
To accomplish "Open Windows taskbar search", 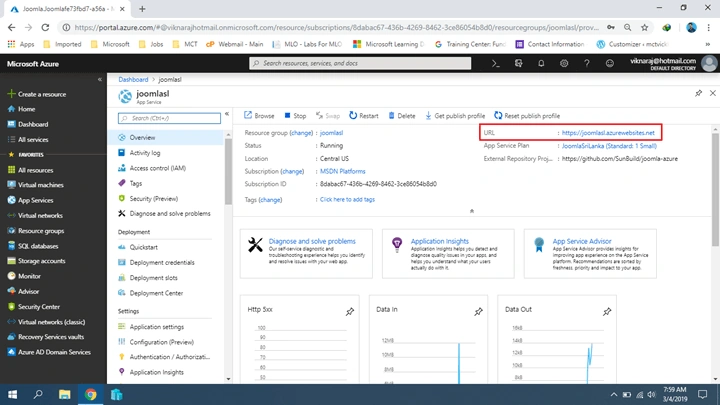I will point(38,394).
